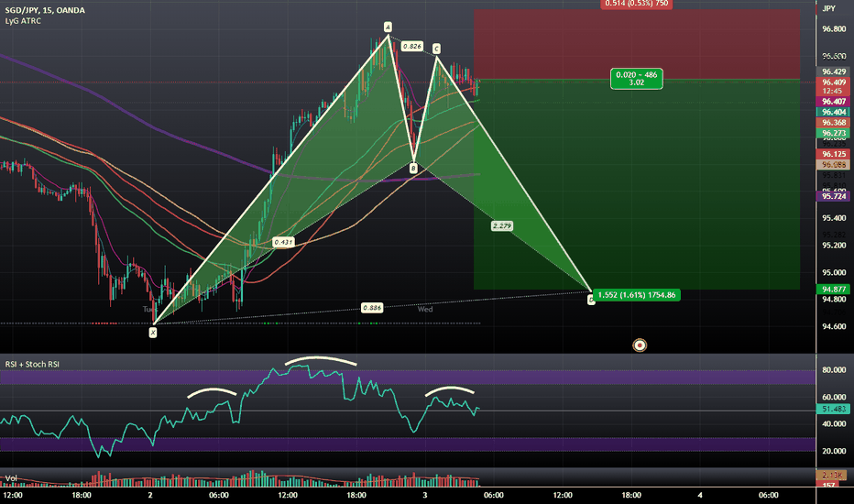Click the 51.483 RSI value tag
Screen dimensions: 854x504
834,409
